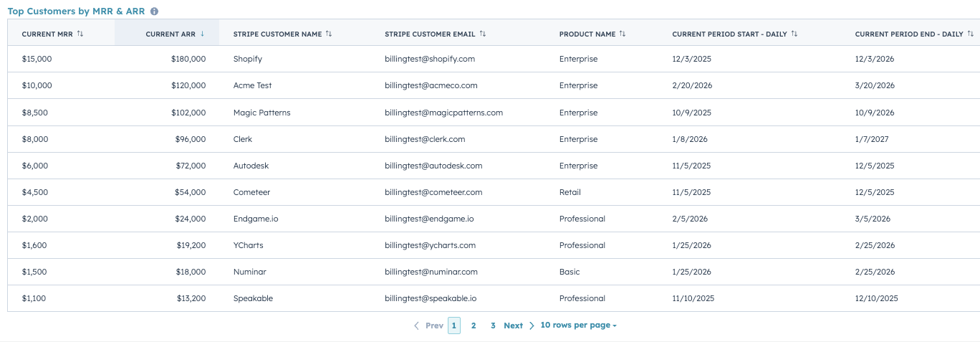Open the 10 rows per page dropdown

click(x=578, y=326)
